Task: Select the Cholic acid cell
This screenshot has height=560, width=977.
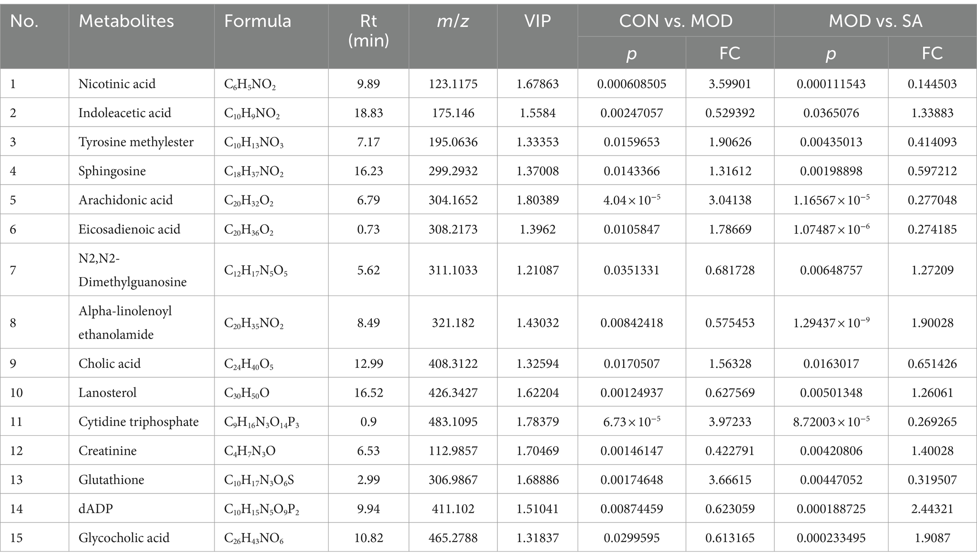Action: coord(110,364)
